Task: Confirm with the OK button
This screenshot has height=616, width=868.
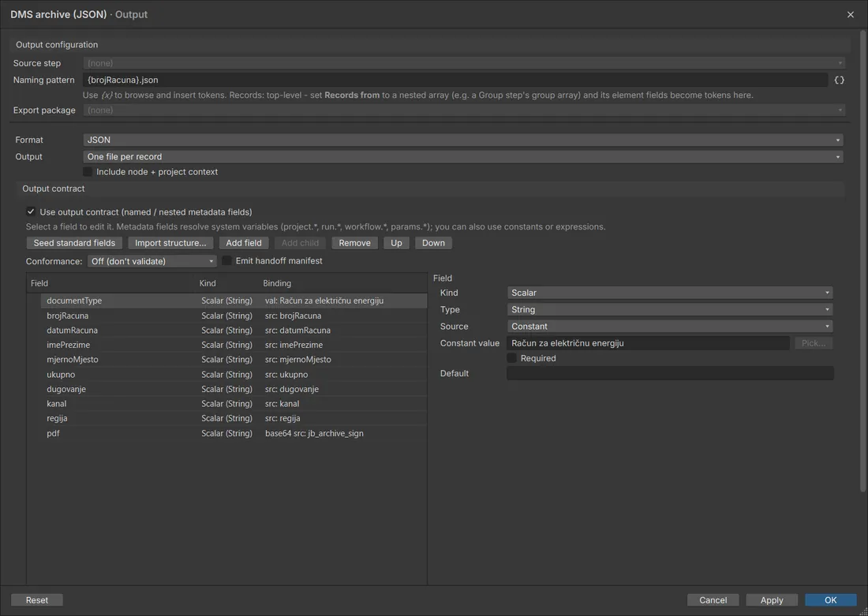Action: pos(831,600)
